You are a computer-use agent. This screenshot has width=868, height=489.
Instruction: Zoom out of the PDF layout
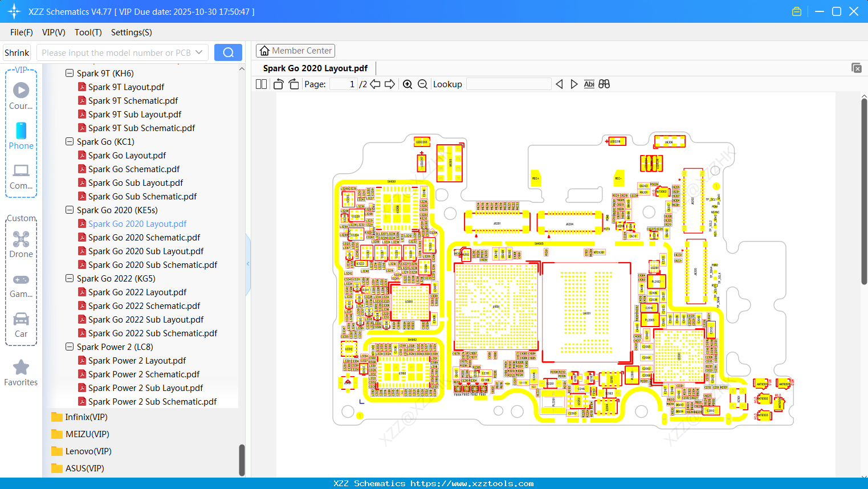[x=422, y=84]
